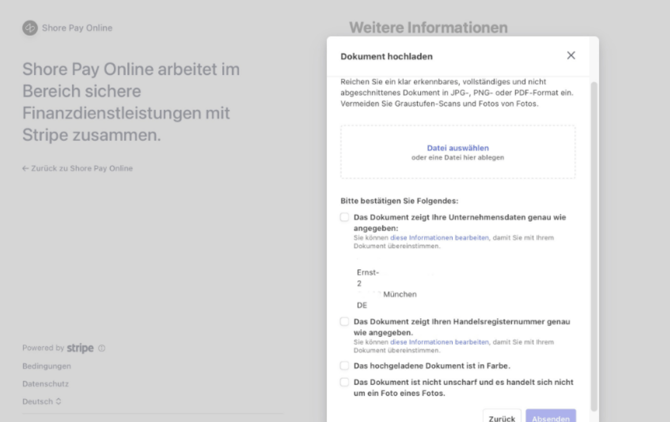Viewport: 670px width, 422px height.
Task: Check the 'nicht unscharf' document checkbox
Action: (x=345, y=382)
